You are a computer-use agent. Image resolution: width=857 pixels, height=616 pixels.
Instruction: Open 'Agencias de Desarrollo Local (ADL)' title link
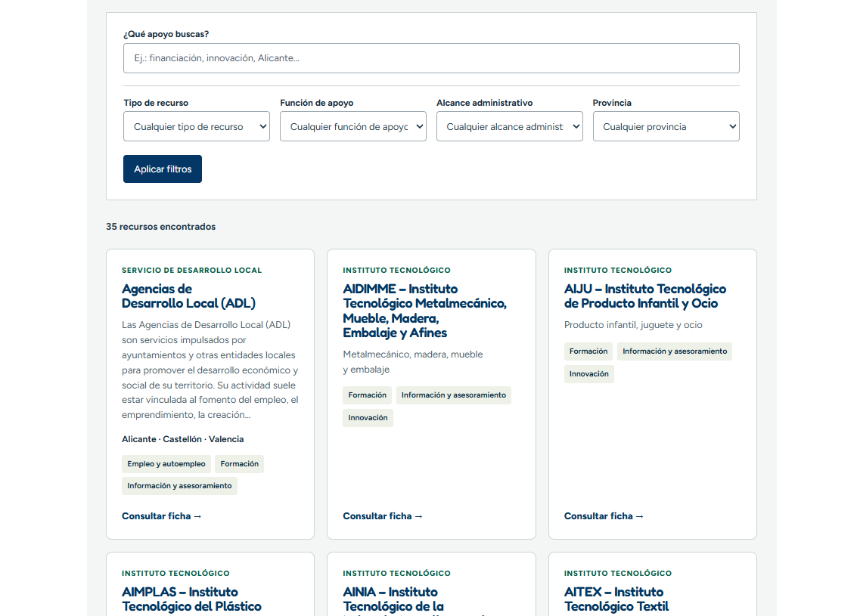click(x=188, y=296)
